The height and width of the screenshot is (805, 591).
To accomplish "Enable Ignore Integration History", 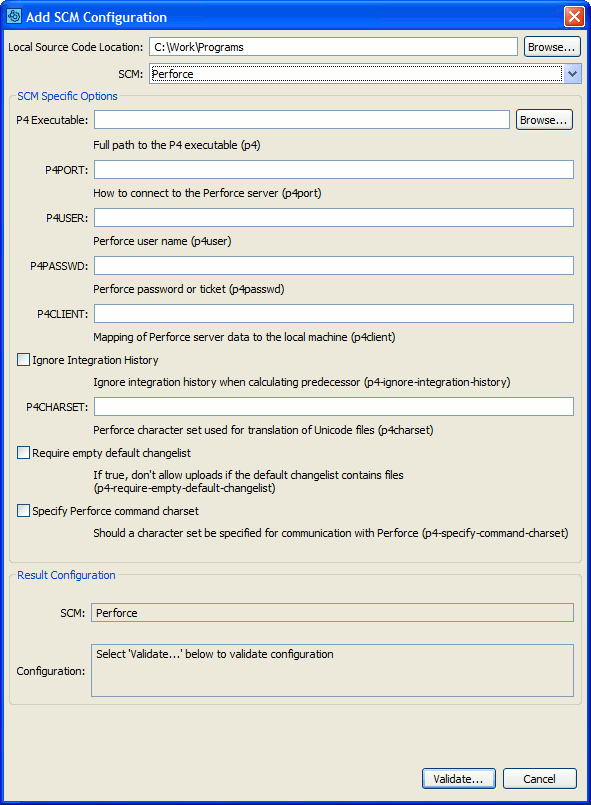I will tap(23, 359).
